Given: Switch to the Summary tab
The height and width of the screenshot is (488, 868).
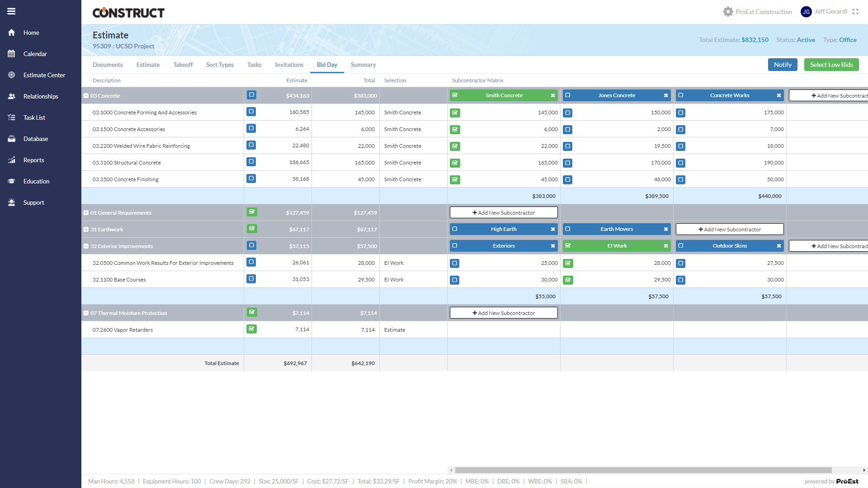Looking at the screenshot, I should click(363, 65).
